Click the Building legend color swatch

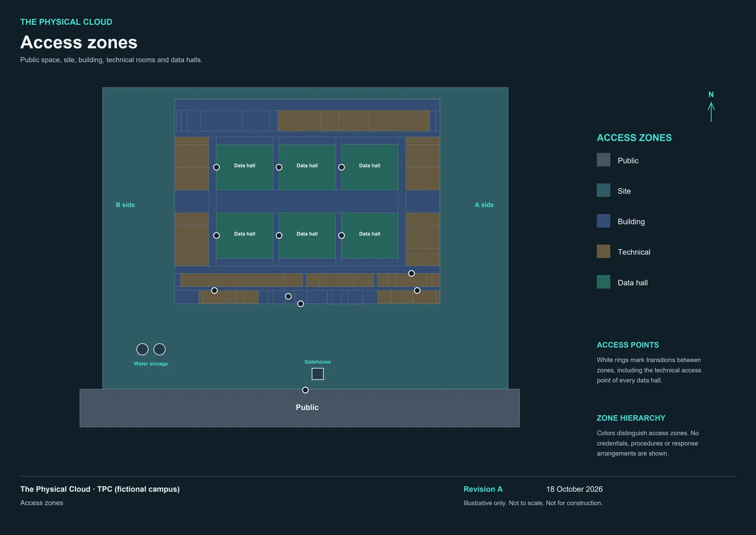(603, 221)
